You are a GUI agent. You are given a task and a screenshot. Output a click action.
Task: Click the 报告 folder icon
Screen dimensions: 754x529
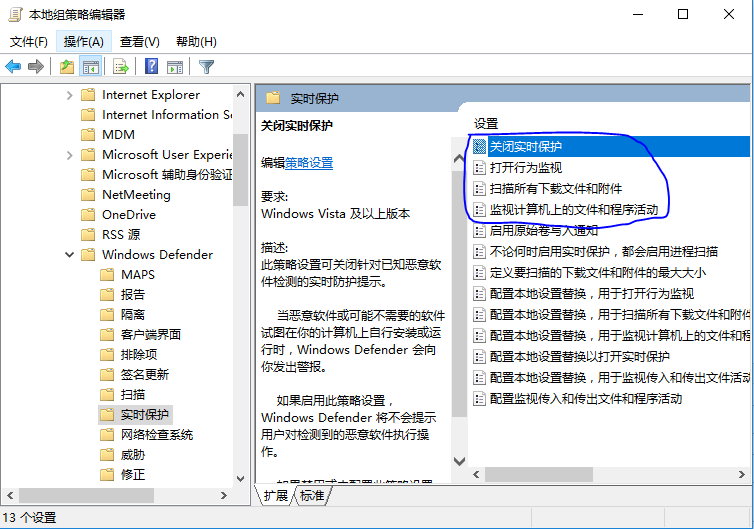point(107,294)
